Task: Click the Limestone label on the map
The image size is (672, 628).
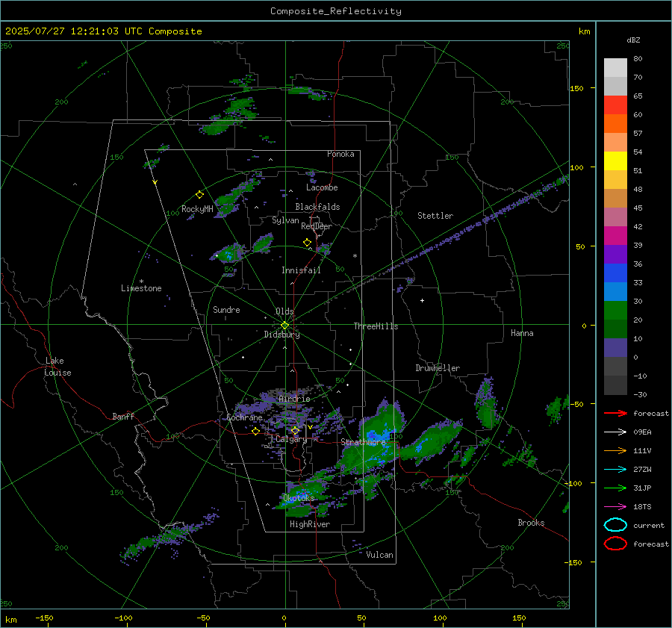Action: [141, 288]
